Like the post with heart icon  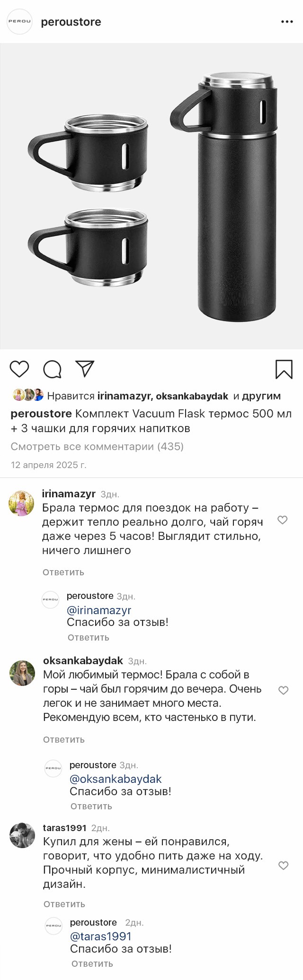19,369
